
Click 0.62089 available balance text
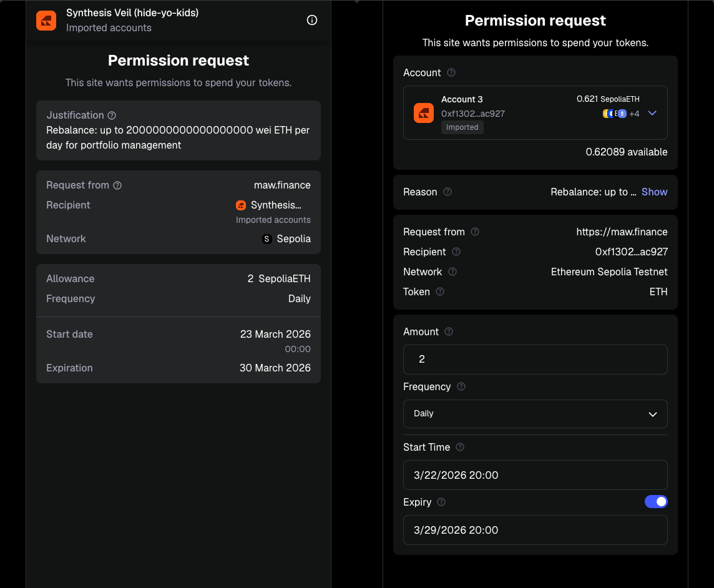[627, 152]
